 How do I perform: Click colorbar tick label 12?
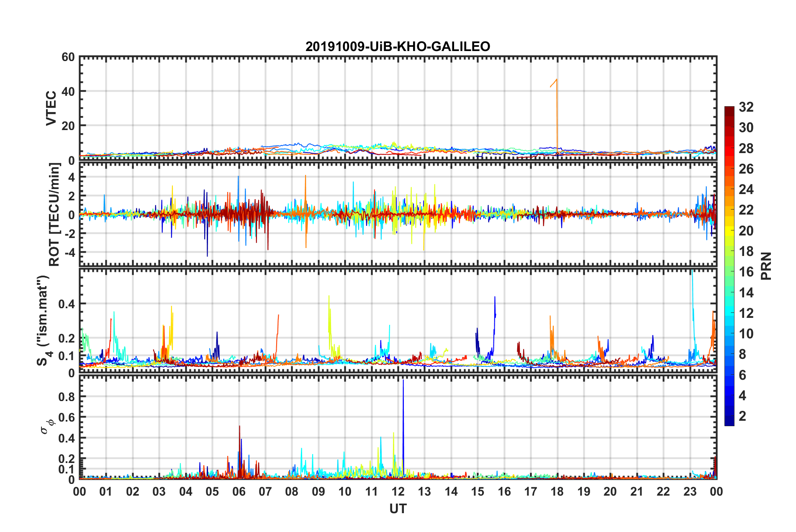click(746, 313)
